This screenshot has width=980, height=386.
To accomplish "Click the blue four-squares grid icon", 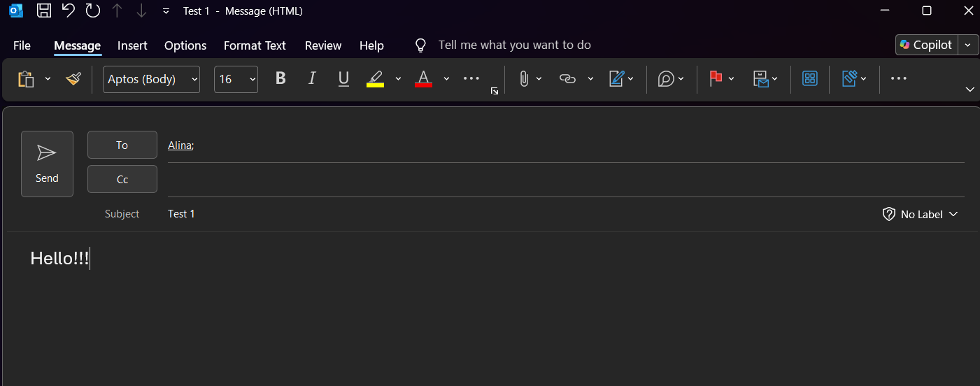I will coord(810,79).
